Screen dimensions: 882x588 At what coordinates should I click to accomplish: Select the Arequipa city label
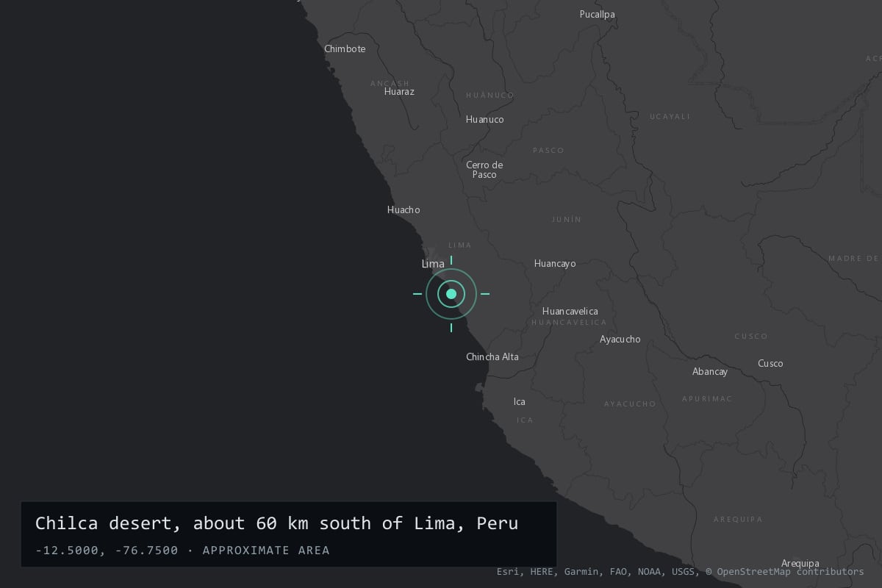tap(800, 564)
